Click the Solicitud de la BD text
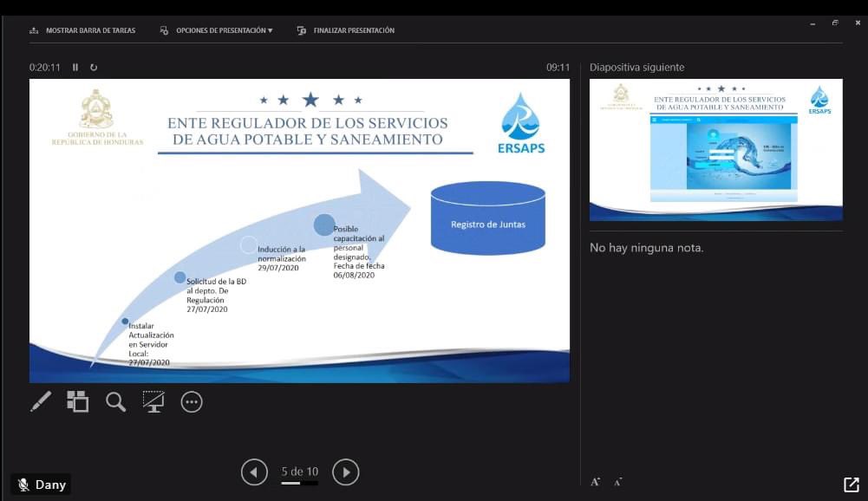This screenshot has width=868, height=501. 216,295
